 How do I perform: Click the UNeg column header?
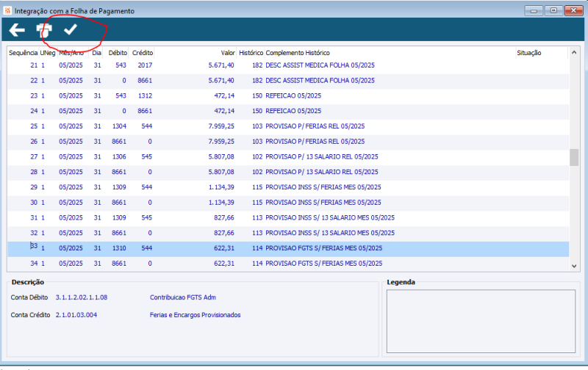48,53
